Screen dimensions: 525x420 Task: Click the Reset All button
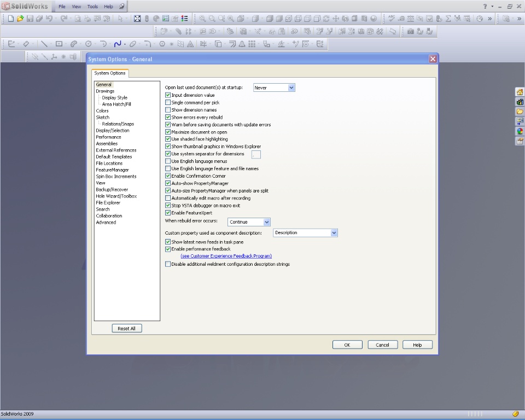(x=126, y=329)
